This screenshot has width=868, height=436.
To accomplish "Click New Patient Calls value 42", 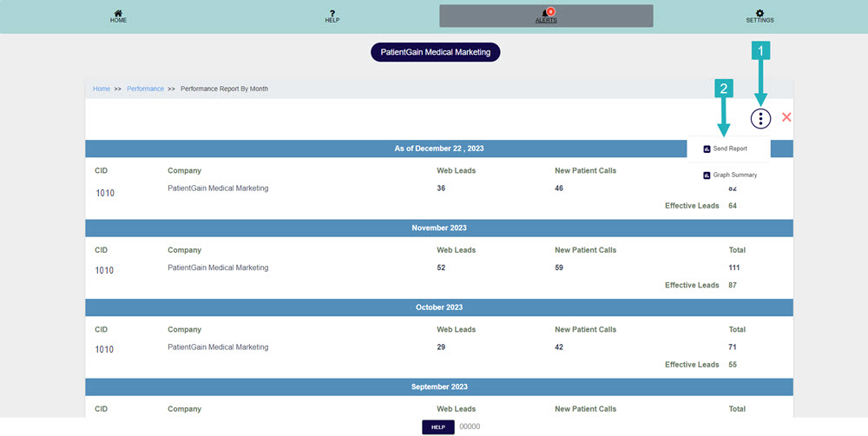I will [558, 347].
